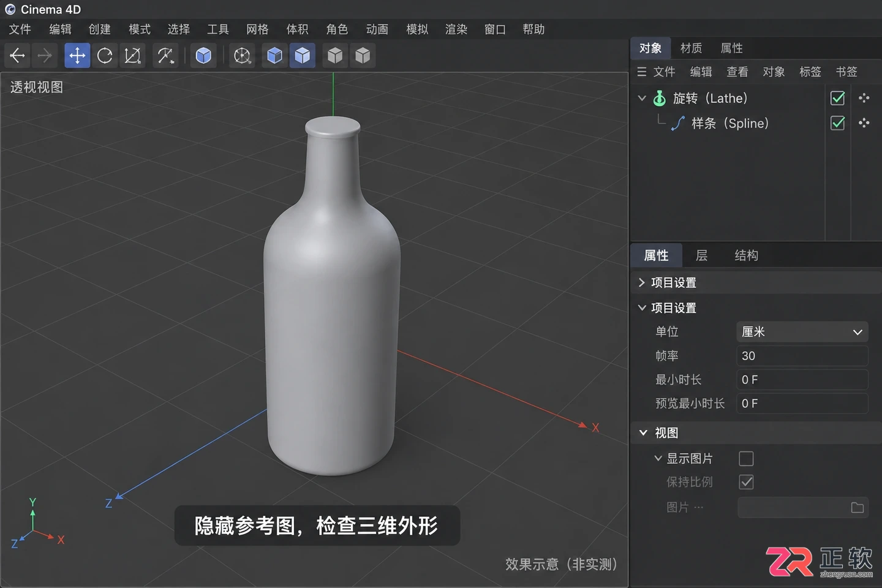Viewport: 882px width, 588px height.
Task: Select the spline pen tool
Action: click(x=165, y=56)
